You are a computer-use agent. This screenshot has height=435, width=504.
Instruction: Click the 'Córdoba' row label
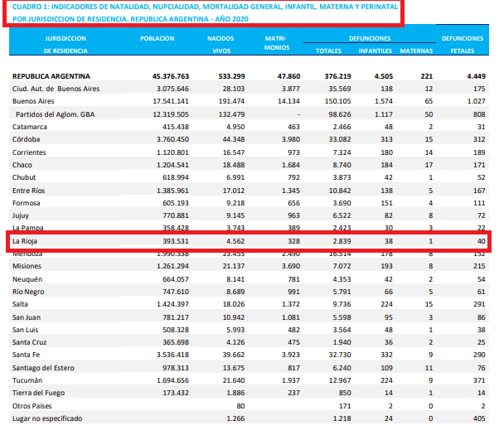[x=26, y=139]
